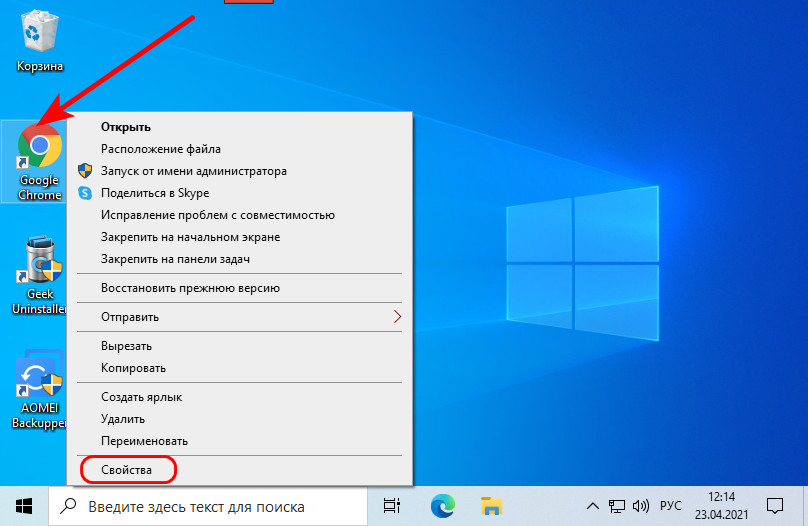Open Microsoft Edge from the taskbar
808x526 pixels.
442,505
